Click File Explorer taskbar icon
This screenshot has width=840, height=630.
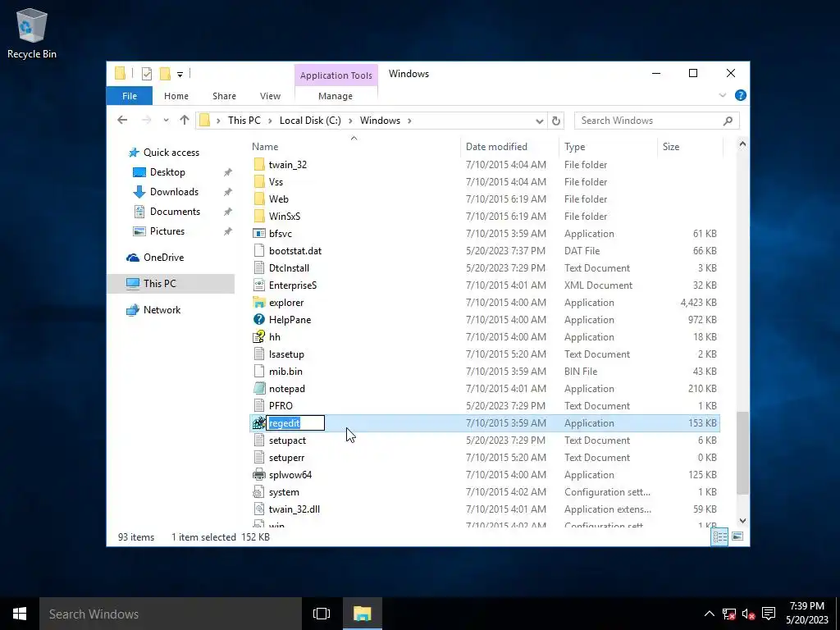[362, 614]
